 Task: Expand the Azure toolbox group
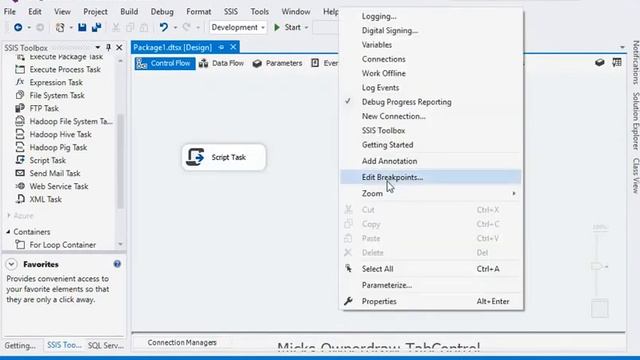(x=9, y=216)
